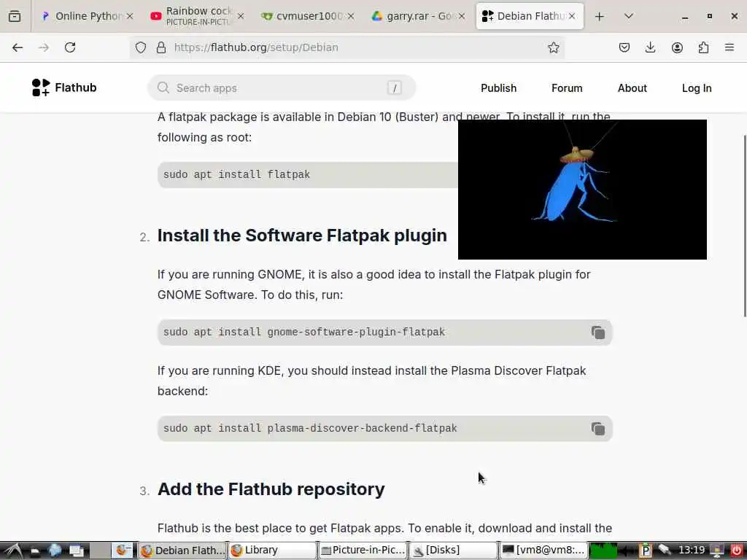Open the Firefox downloads panel
747x560 pixels.
[650, 47]
